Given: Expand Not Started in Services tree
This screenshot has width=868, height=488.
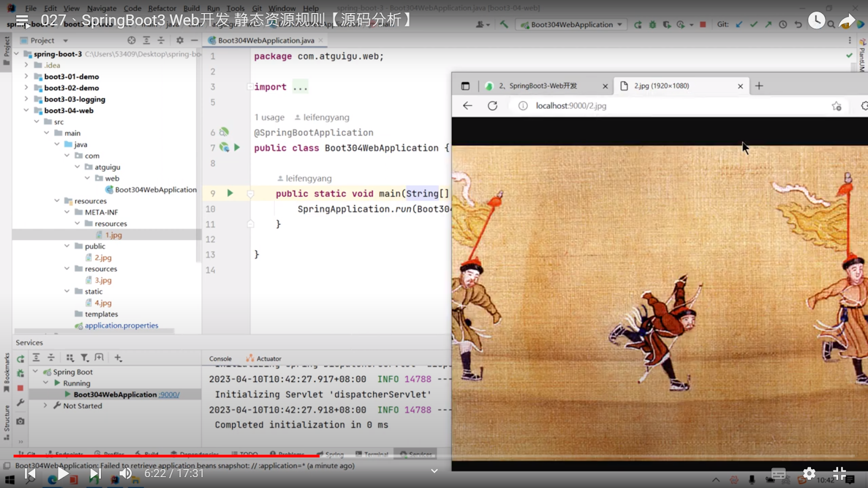Looking at the screenshot, I should point(46,405).
